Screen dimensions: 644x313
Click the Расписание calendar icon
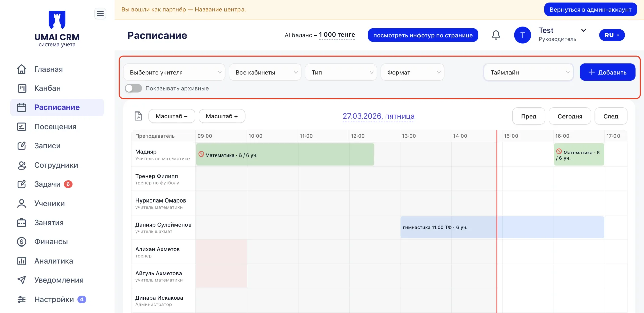pyautogui.click(x=22, y=107)
